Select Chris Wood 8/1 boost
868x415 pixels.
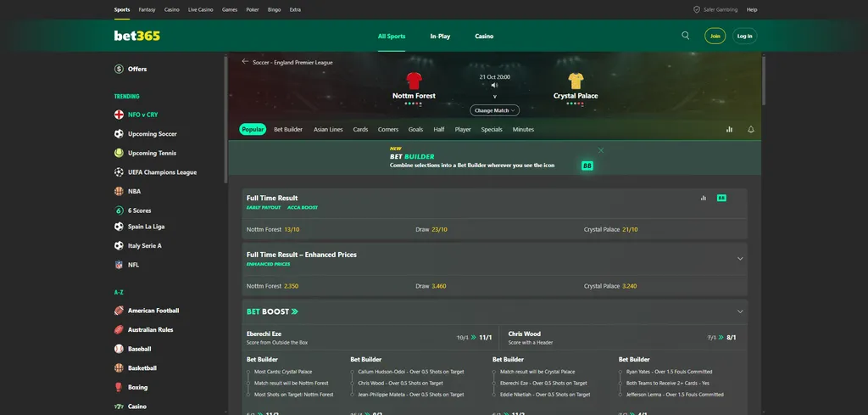coord(623,338)
